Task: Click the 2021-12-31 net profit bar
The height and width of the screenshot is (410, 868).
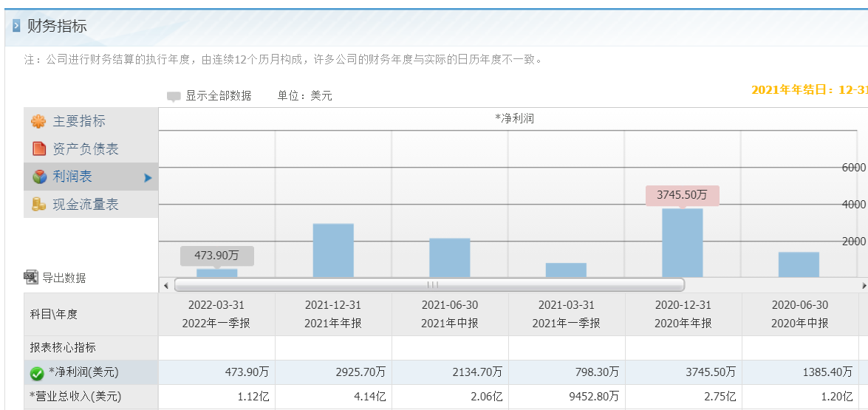Action: pyautogui.click(x=333, y=250)
